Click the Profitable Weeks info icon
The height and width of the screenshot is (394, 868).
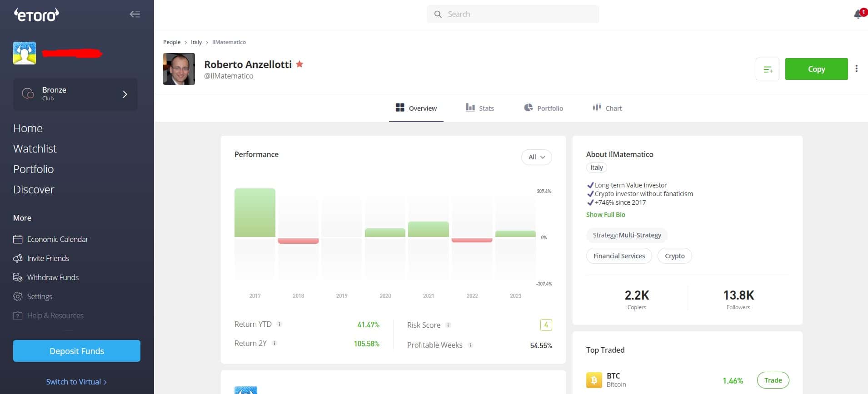(x=470, y=345)
